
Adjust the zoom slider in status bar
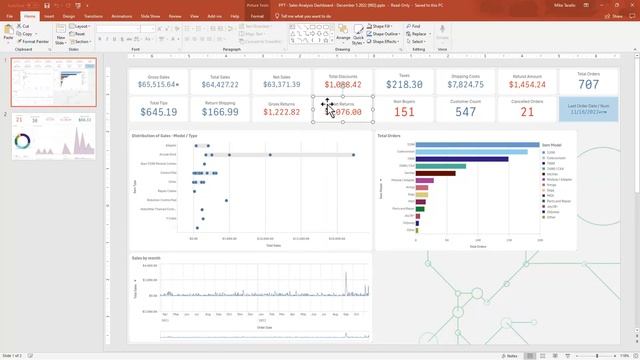tap(597, 356)
